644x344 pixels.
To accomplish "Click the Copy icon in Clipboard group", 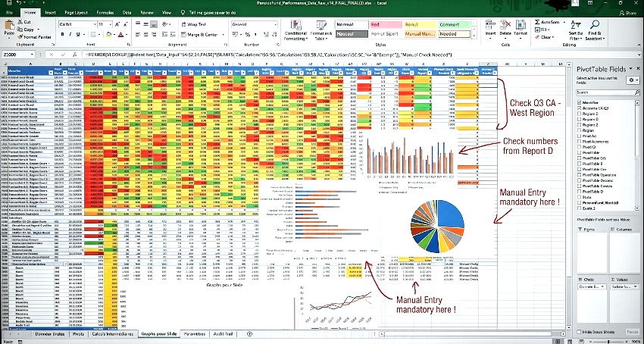I will 19,30.
